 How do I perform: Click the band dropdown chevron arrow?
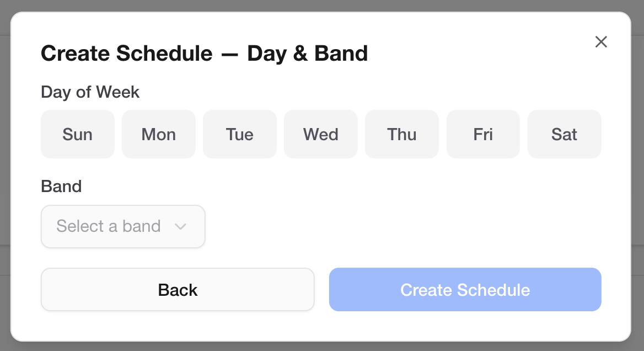pyautogui.click(x=180, y=226)
